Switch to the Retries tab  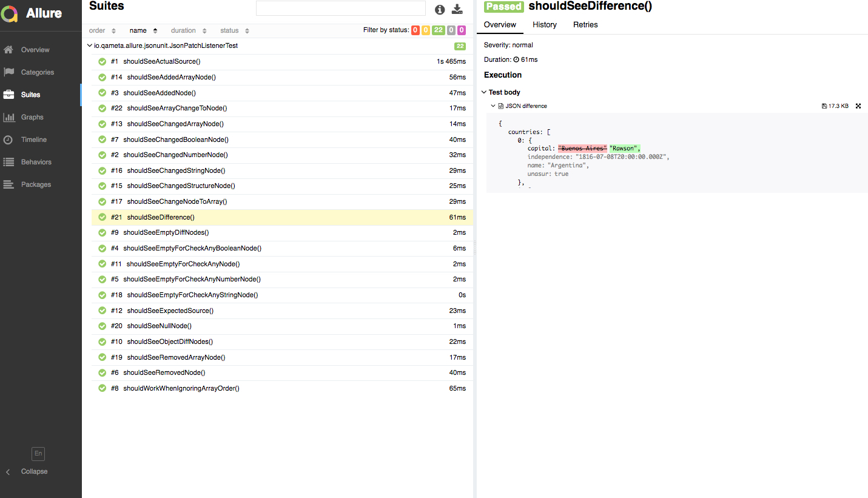(585, 25)
